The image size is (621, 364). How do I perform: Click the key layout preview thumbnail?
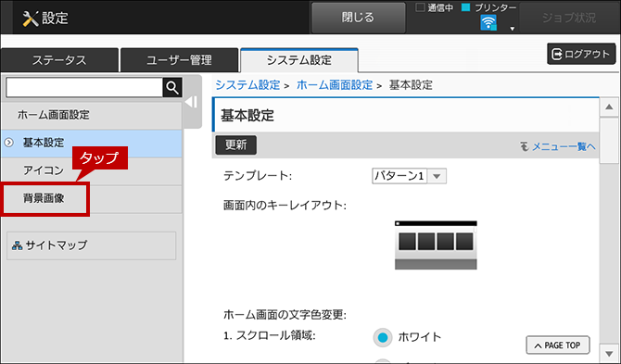point(436,245)
